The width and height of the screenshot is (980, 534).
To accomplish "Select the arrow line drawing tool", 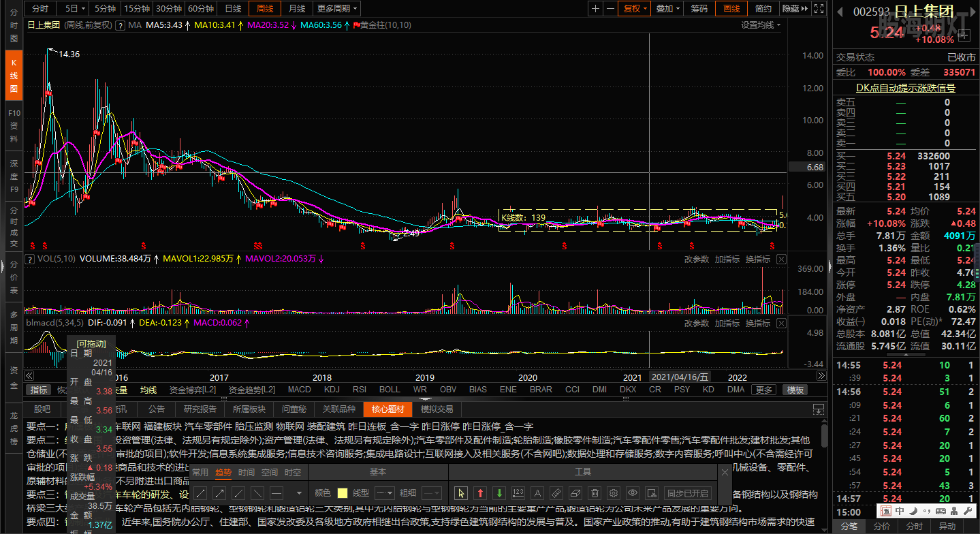I will 220,492.
